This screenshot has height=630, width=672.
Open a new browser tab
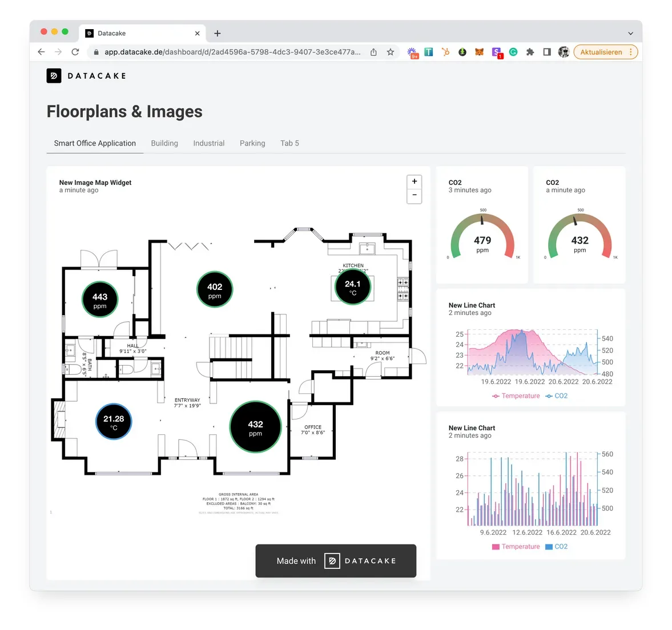pos(218,34)
